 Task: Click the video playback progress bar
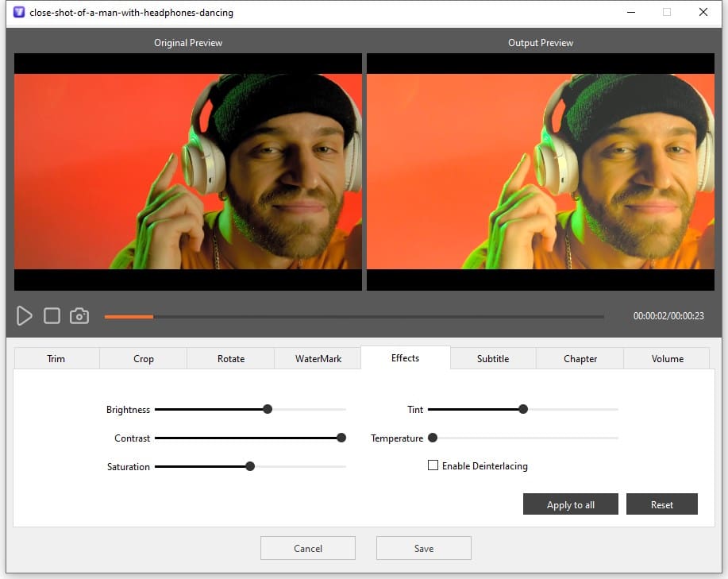click(354, 317)
